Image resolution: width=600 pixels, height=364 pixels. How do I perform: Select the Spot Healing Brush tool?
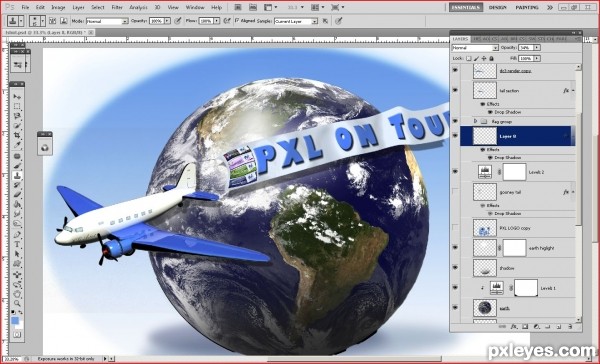tap(17, 156)
